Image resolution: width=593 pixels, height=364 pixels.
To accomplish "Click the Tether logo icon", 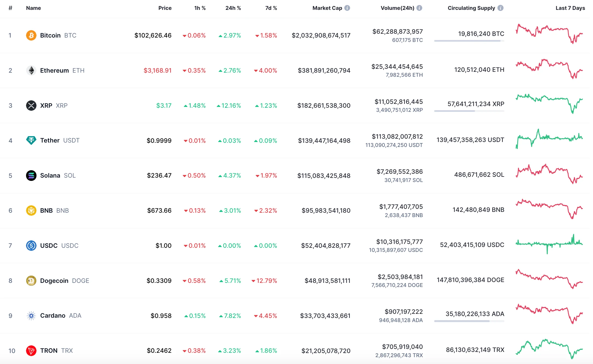I will click(x=31, y=140).
